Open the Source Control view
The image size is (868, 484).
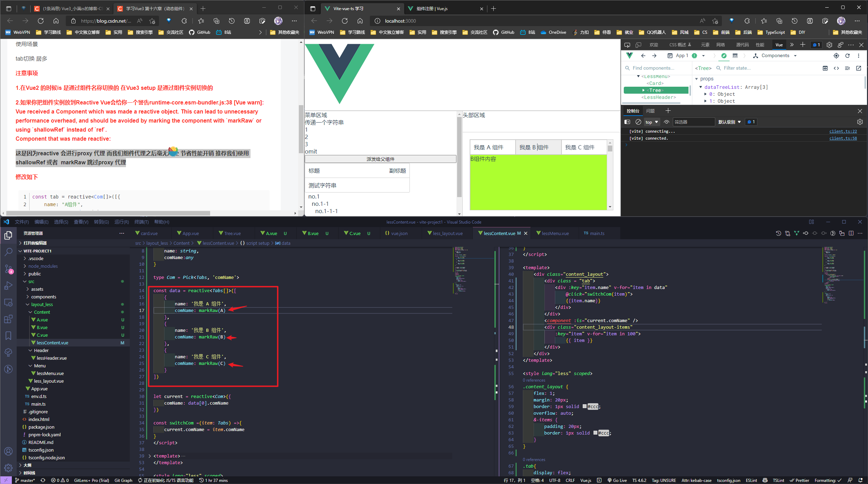8,268
